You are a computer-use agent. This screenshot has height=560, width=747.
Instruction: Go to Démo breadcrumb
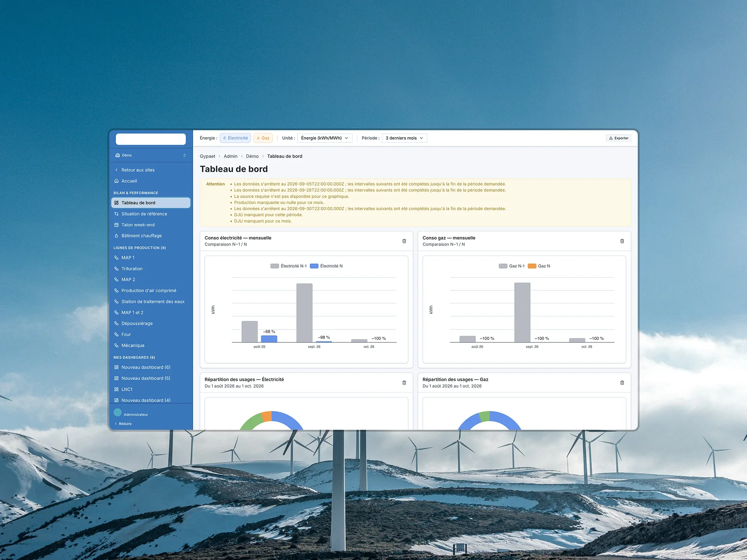tap(252, 156)
